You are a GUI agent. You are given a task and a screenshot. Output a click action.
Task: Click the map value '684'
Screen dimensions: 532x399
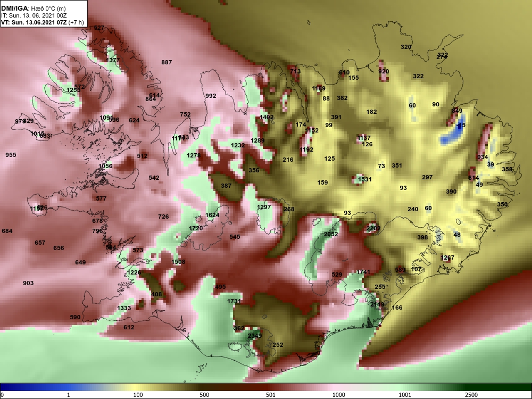(7, 231)
